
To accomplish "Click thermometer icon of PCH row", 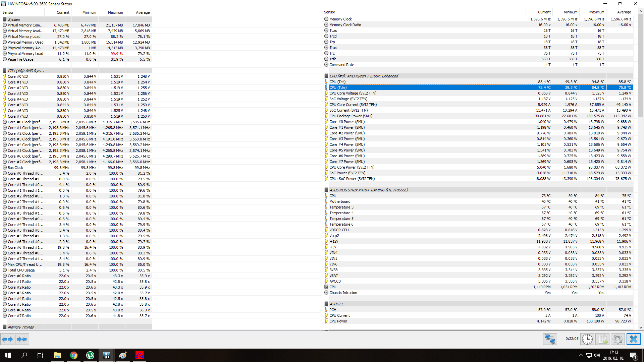I will 326,310.
